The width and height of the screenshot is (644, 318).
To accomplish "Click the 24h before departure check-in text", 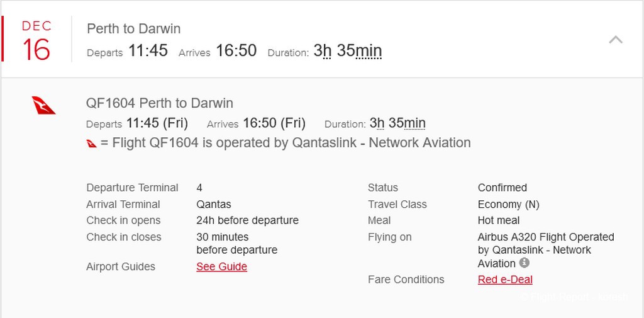I will [248, 220].
